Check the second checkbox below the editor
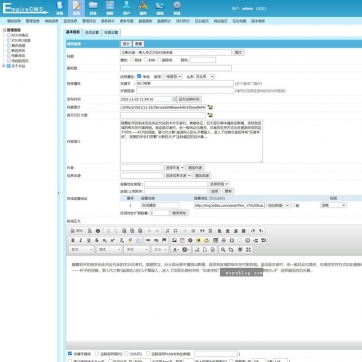The height and width of the screenshot is (362, 362). coord(97,353)
